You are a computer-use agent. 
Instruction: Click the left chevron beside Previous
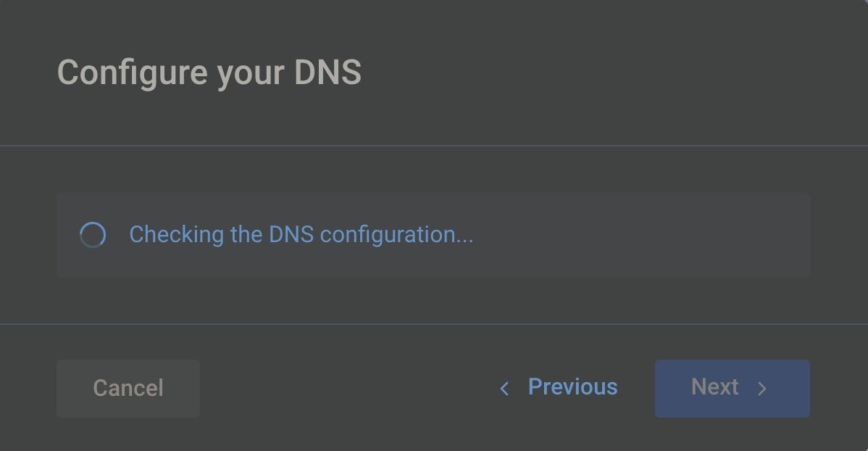pyautogui.click(x=504, y=389)
